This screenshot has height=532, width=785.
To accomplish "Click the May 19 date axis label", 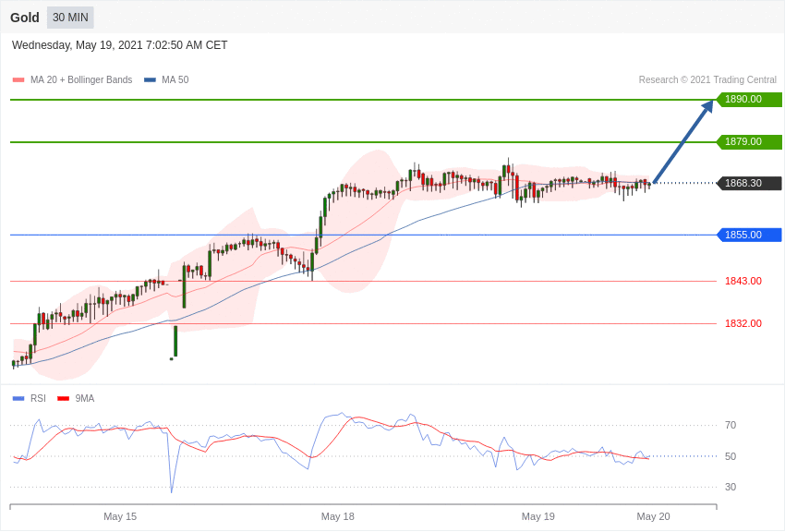I will coord(538,516).
